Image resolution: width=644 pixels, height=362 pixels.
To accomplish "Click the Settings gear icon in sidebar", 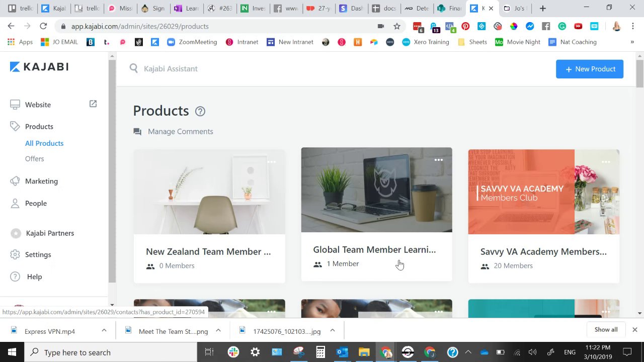I will tap(15, 254).
